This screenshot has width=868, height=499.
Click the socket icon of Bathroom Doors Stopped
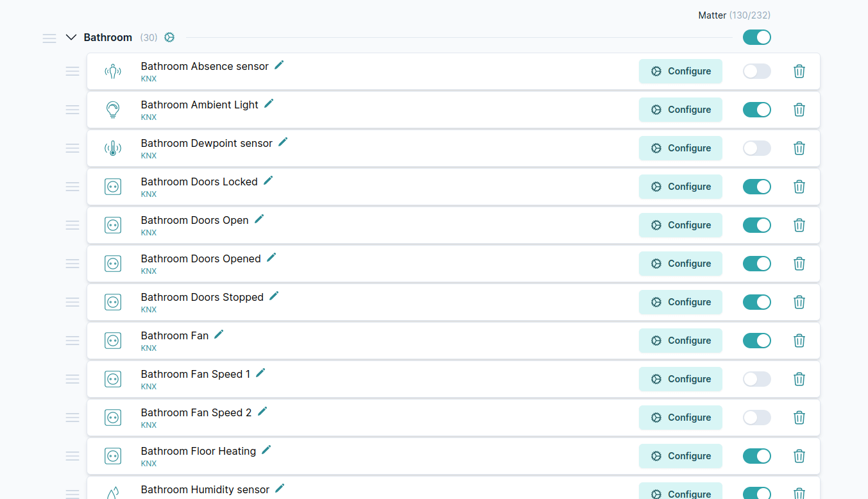113,302
